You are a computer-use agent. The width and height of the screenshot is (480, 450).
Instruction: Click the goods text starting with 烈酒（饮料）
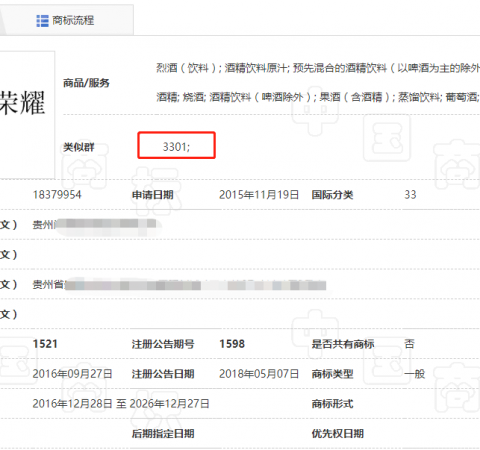(318, 68)
